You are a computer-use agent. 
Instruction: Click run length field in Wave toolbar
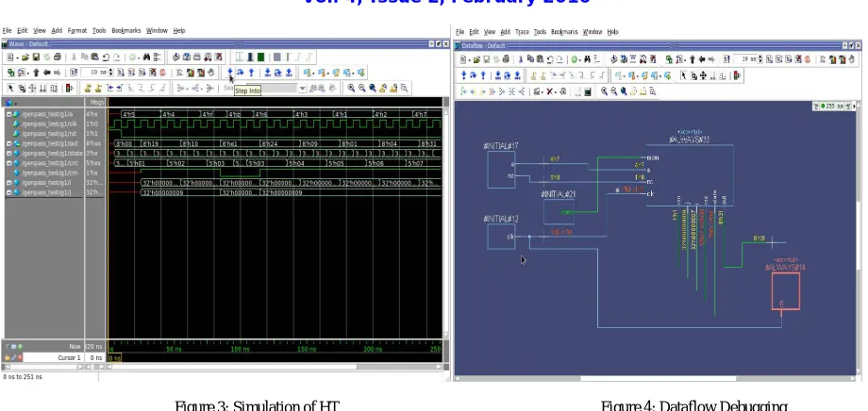pyautogui.click(x=94, y=73)
